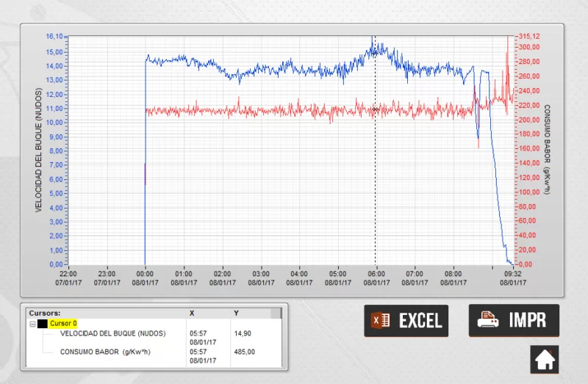Click the right axis title CONSUMO BABOR

click(547, 151)
